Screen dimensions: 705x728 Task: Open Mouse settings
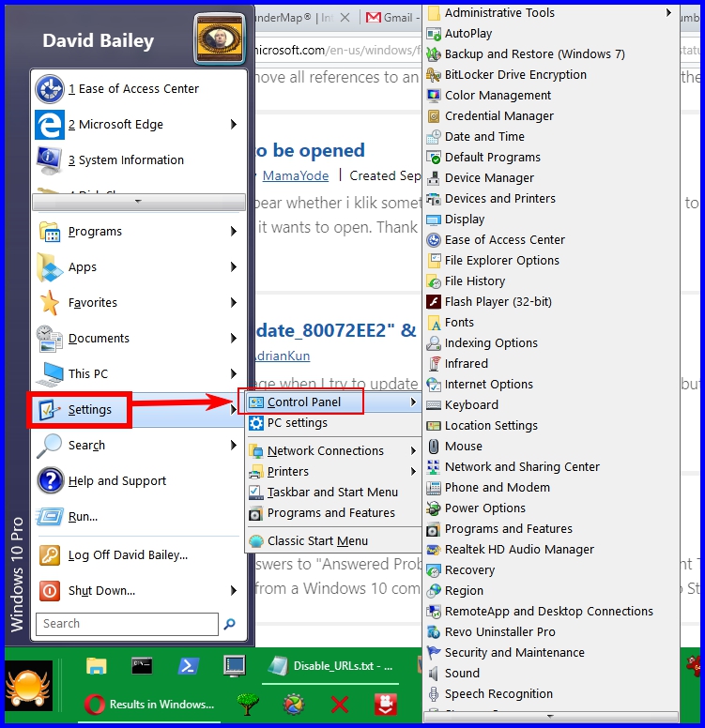tap(551, 447)
